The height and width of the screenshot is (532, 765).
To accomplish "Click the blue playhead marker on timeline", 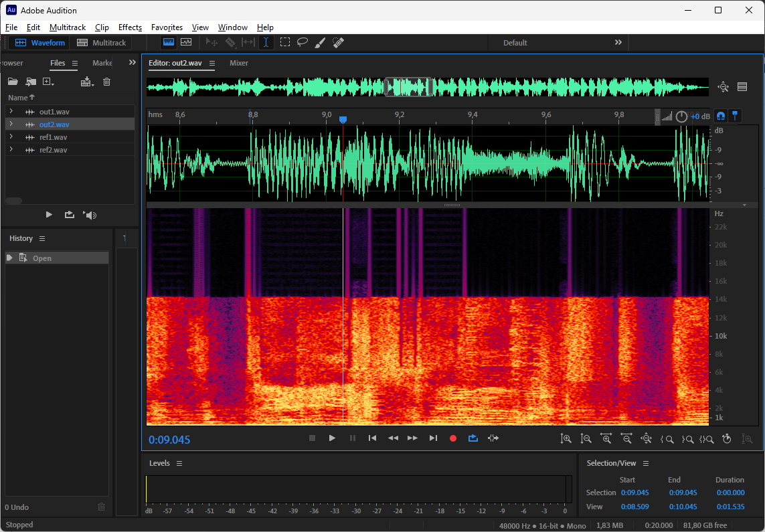I will (x=343, y=120).
